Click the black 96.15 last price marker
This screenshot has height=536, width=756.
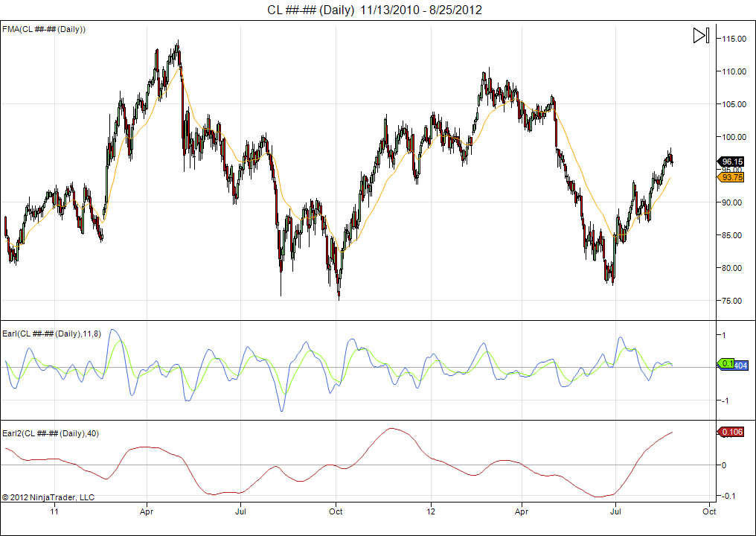[731, 162]
